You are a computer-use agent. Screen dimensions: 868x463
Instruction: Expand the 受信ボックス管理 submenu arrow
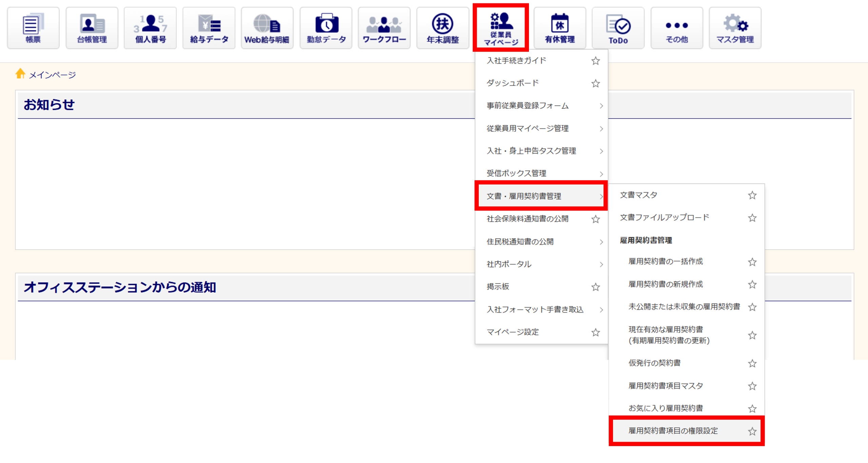point(601,174)
